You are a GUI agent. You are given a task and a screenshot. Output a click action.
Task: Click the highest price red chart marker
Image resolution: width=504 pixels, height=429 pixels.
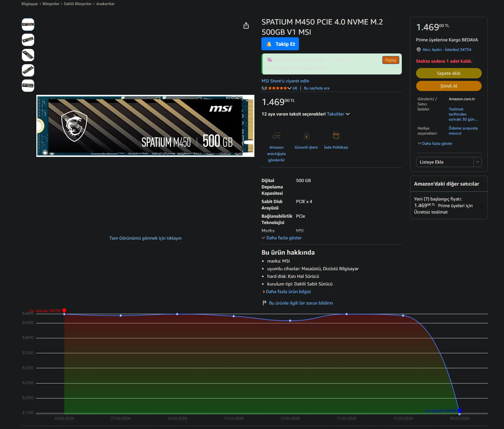point(64,311)
